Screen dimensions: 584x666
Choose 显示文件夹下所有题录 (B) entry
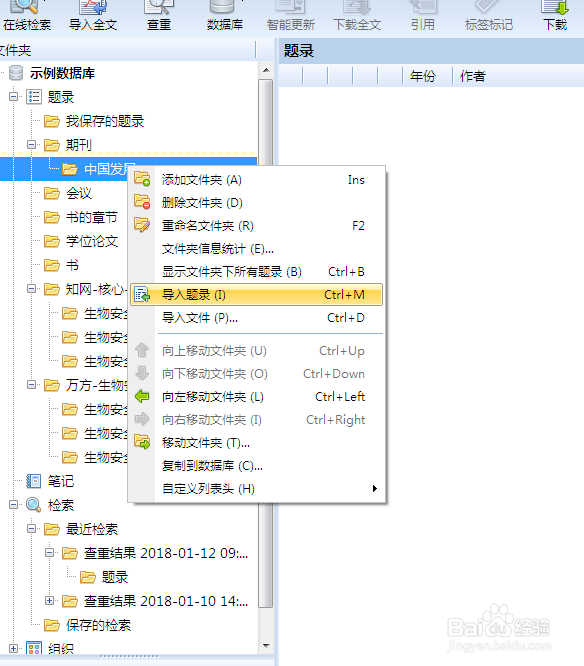(257, 271)
